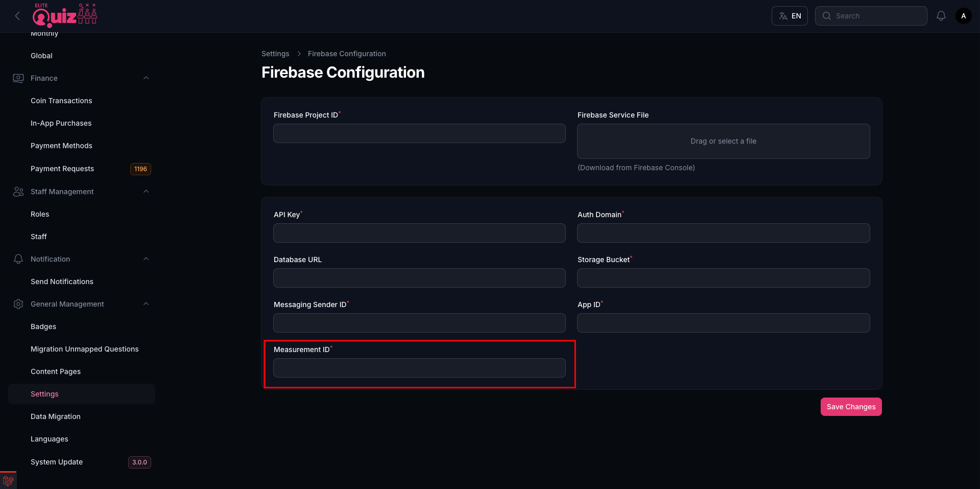The width and height of the screenshot is (980, 489).
Task: Click Settings breadcrumb link
Action: (x=275, y=54)
